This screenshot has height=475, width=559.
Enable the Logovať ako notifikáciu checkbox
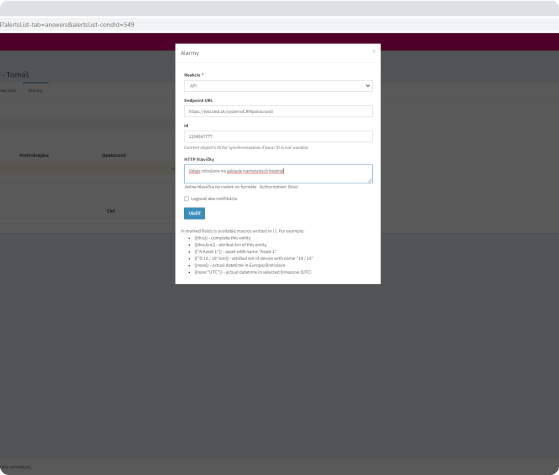[186, 199]
